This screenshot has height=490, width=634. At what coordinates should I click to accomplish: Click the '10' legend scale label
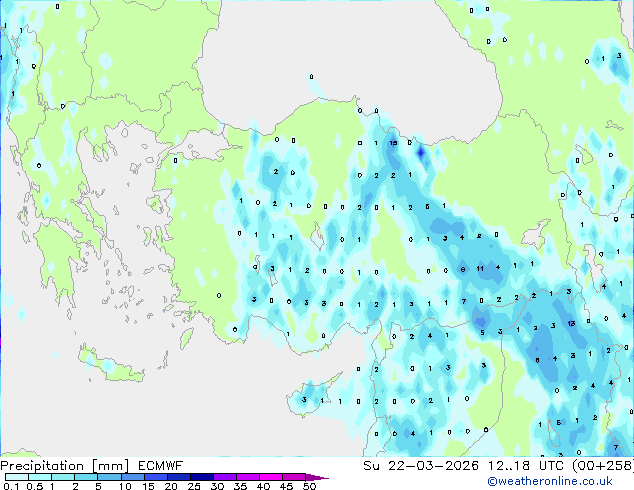125,486
